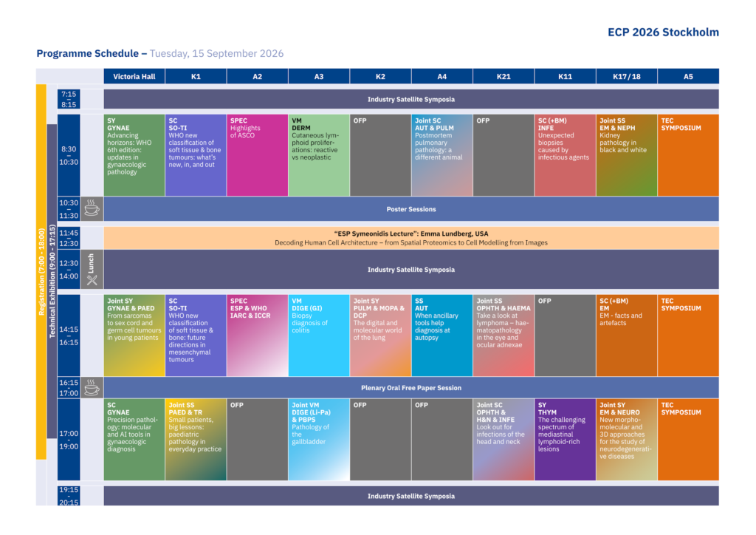Open the Kidney pathology in black and white session

(626, 155)
